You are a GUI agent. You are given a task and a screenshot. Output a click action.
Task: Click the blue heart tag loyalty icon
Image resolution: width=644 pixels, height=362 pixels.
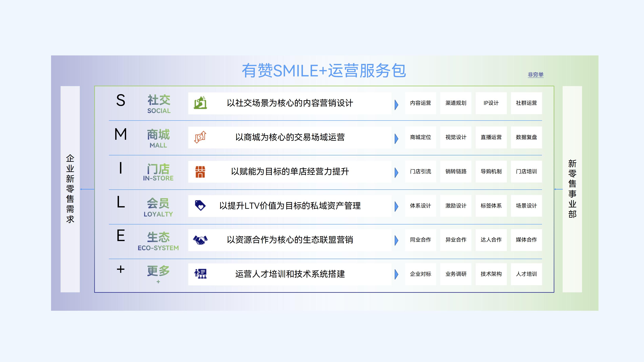coord(200,205)
